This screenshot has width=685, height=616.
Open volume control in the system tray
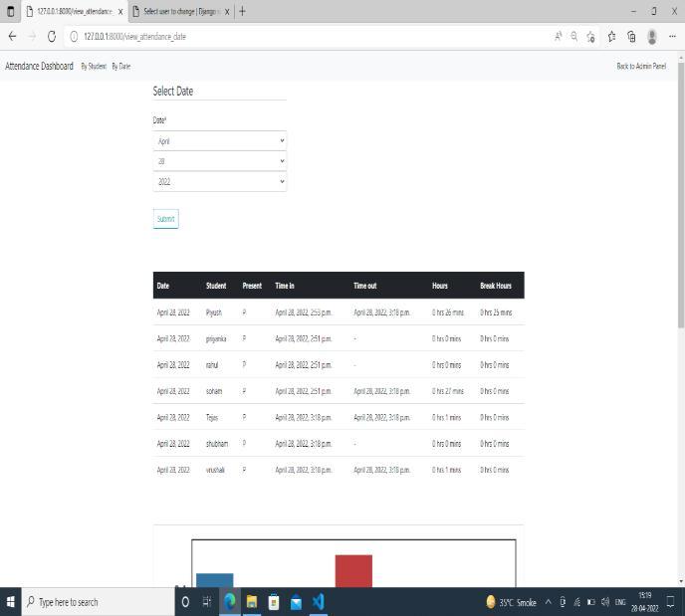point(605,602)
